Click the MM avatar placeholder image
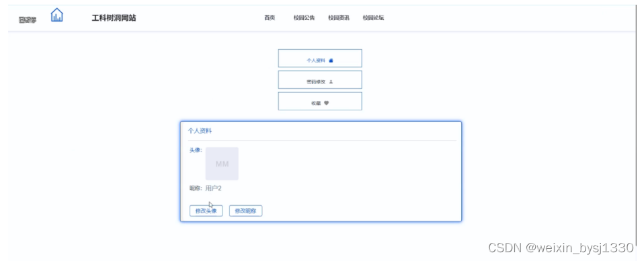 point(222,163)
